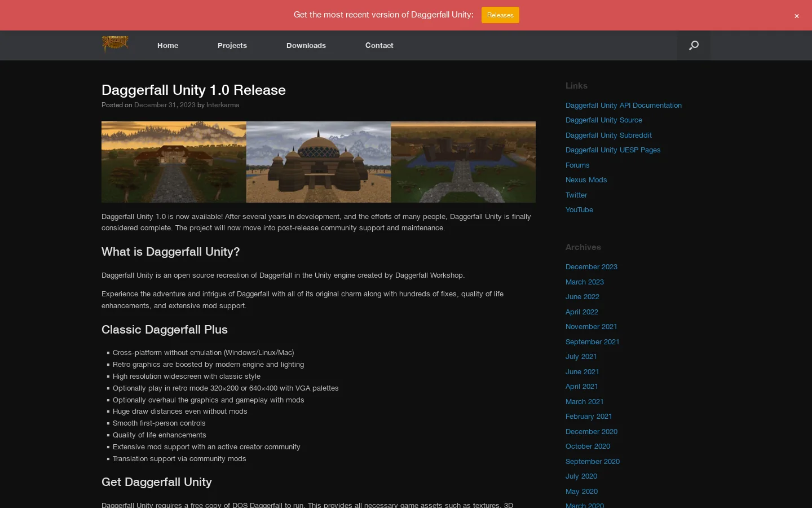
Task: Open the June 2021 archive
Action: (582, 372)
